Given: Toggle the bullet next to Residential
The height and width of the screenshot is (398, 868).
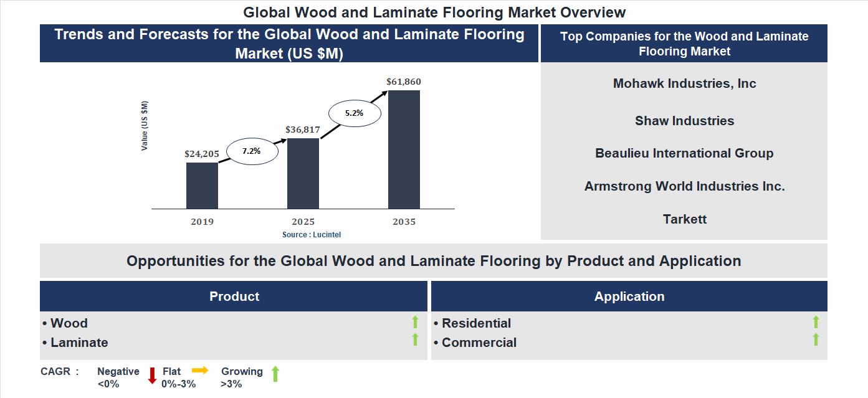Looking at the screenshot, I should [x=436, y=323].
